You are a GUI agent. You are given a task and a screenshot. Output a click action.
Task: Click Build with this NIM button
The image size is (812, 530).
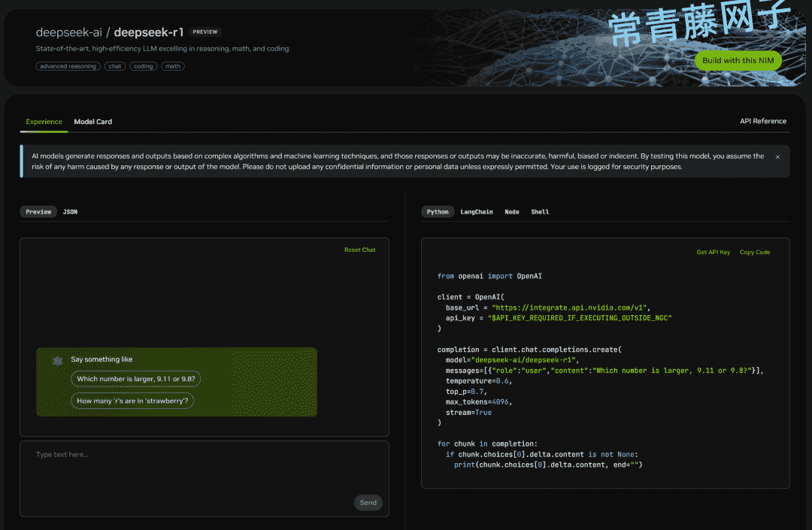pyautogui.click(x=738, y=61)
